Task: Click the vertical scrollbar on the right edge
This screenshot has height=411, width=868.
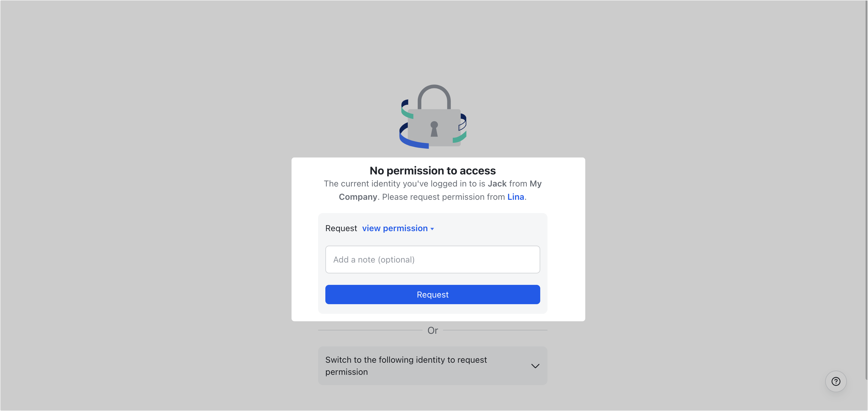Action: [x=866, y=189]
